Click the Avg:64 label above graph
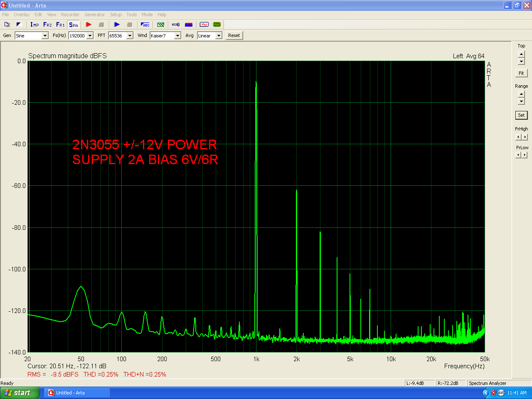The image size is (532, 399). [x=475, y=56]
